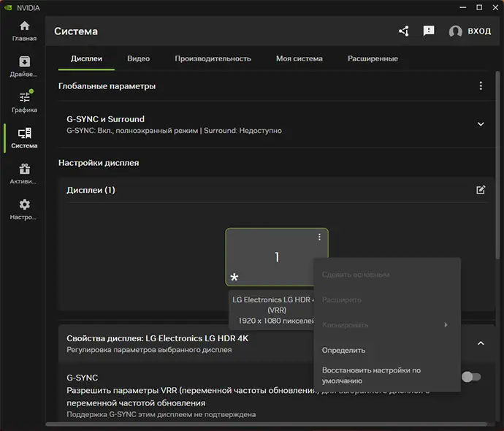Viewport: 504px width, 431px height.
Task: Click the Дисплеи (1) title
Action: tap(91, 190)
